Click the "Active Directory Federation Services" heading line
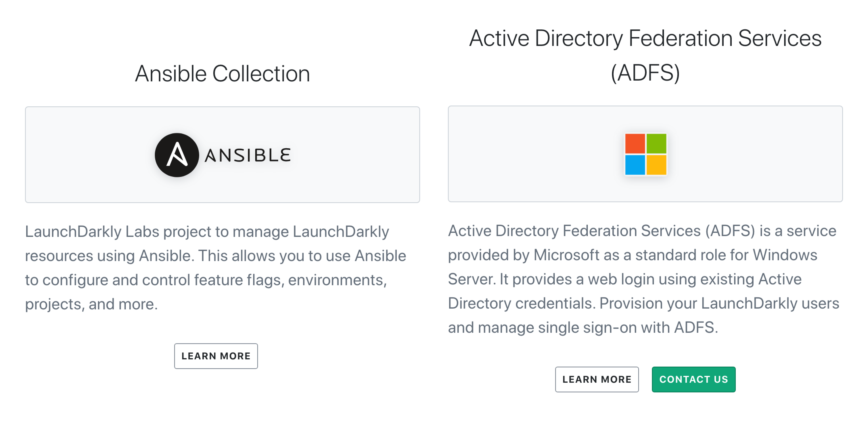868x423 pixels. click(645, 38)
